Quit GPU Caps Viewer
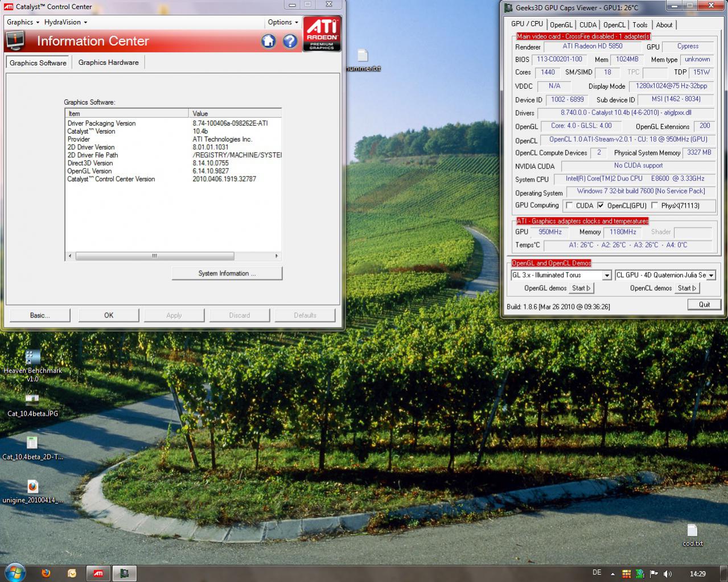 pyautogui.click(x=705, y=304)
